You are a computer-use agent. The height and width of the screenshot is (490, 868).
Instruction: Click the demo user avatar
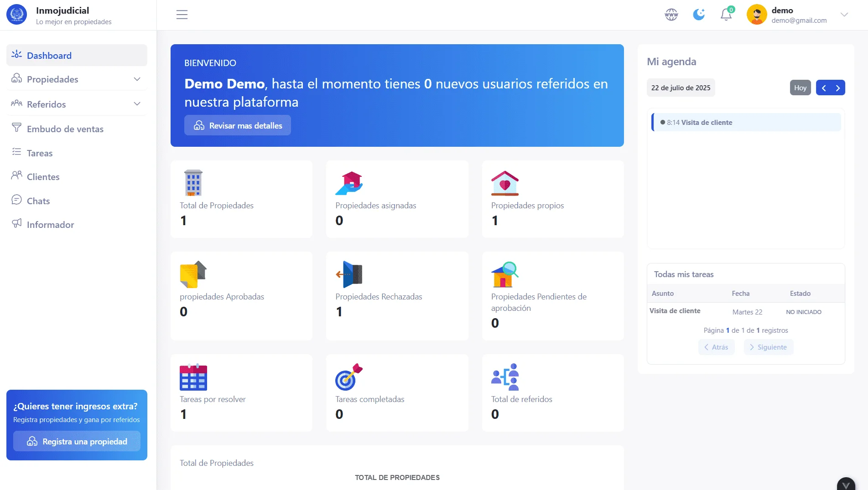(x=757, y=15)
